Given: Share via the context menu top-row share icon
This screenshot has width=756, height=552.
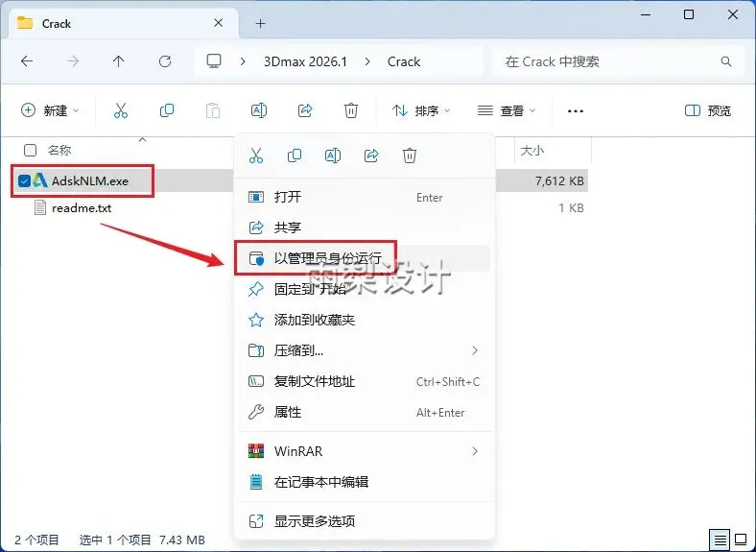Looking at the screenshot, I should click(371, 156).
